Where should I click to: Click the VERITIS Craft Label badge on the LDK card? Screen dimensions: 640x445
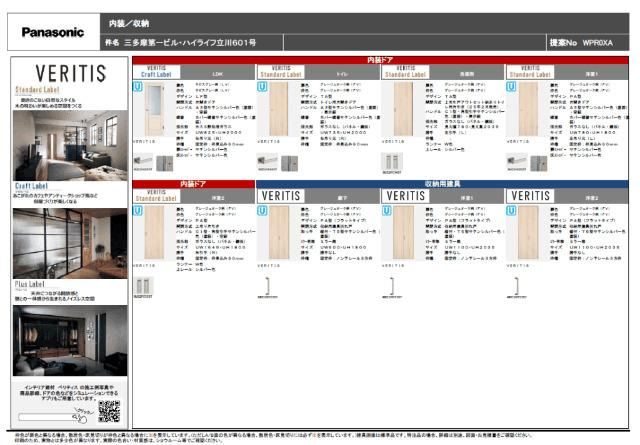coord(156,72)
